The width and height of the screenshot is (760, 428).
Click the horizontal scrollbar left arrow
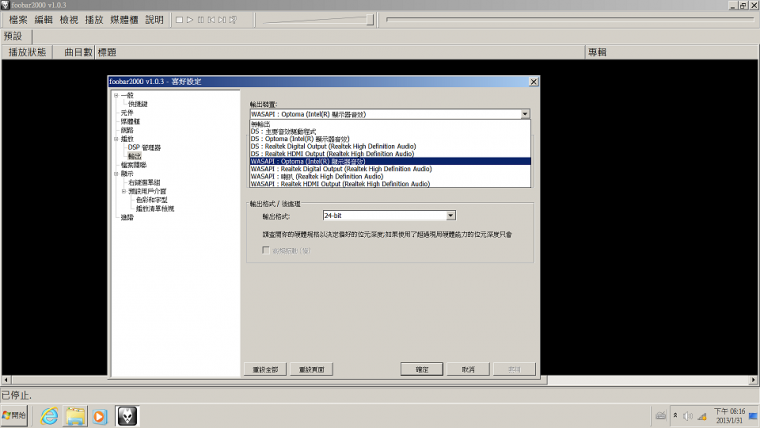coord(6,380)
